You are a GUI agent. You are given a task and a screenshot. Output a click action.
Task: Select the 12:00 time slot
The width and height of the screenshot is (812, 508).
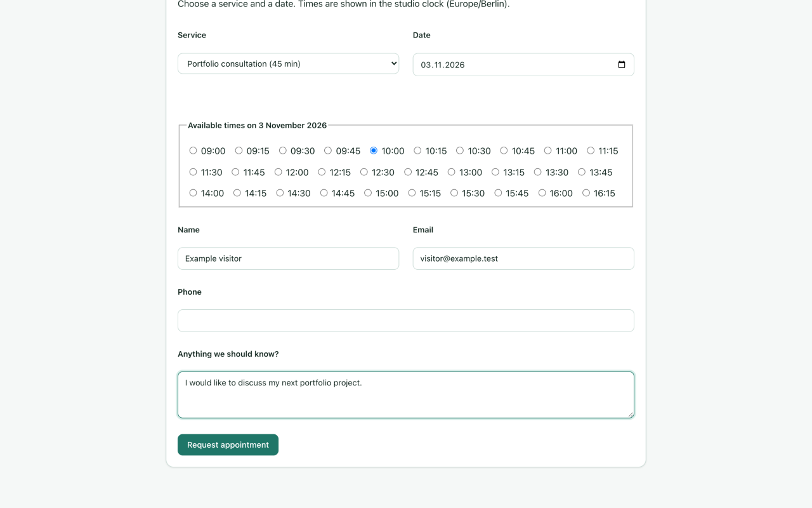click(278, 172)
